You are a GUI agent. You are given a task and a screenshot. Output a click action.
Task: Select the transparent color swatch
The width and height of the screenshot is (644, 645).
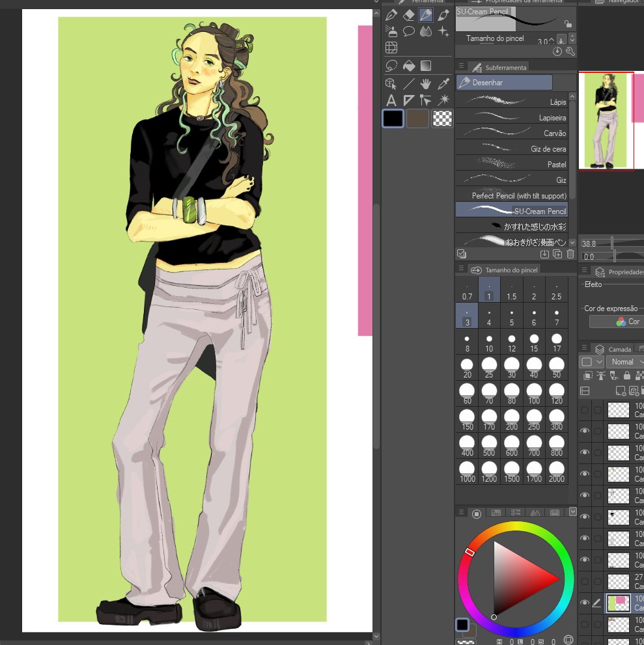coord(442,118)
